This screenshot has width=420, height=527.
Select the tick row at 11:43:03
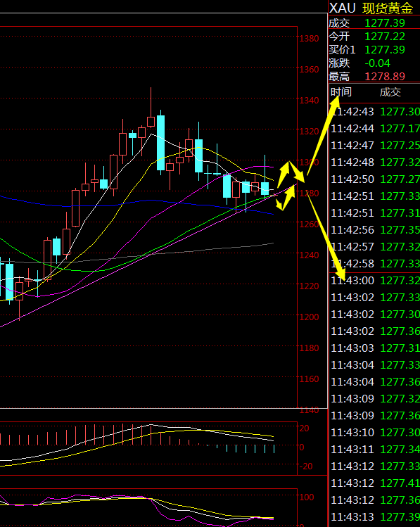pos(375,348)
